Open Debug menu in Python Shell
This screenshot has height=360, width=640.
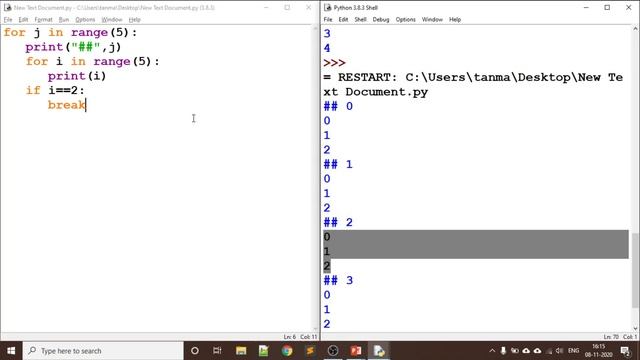(x=381, y=20)
